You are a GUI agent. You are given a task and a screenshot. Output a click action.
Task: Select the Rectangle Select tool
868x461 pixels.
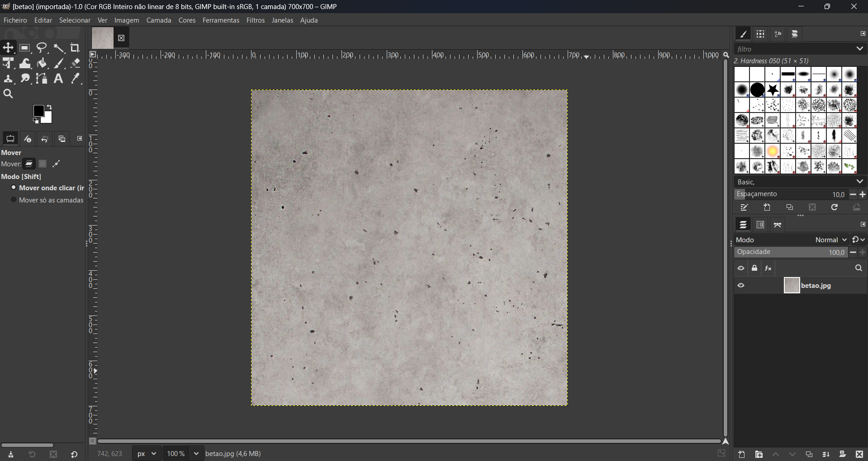click(25, 48)
